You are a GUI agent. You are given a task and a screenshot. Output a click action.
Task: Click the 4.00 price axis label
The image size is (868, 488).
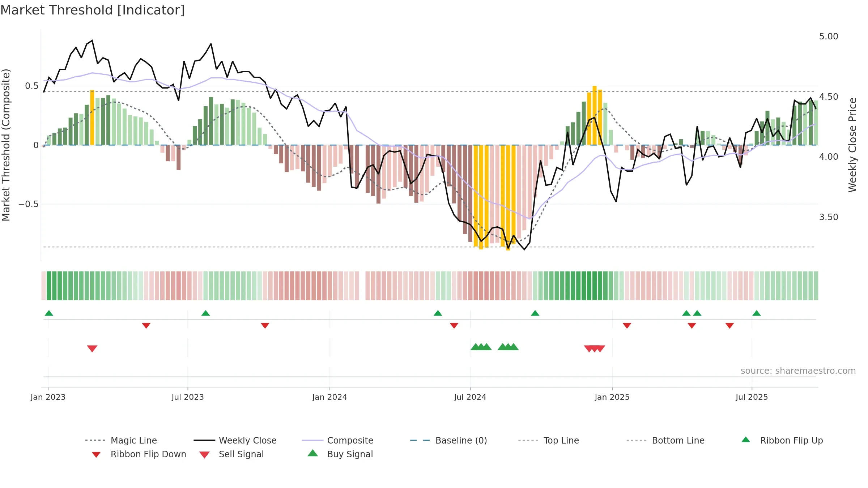(x=829, y=157)
